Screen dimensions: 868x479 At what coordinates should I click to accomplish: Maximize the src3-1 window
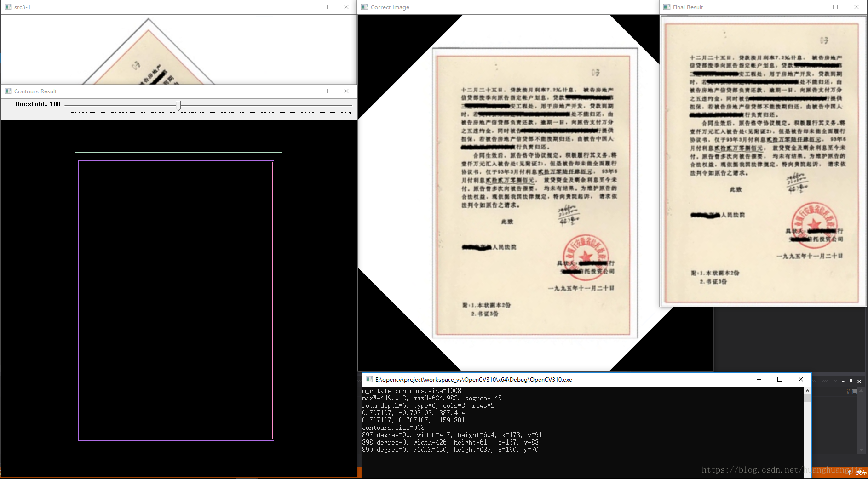325,7
